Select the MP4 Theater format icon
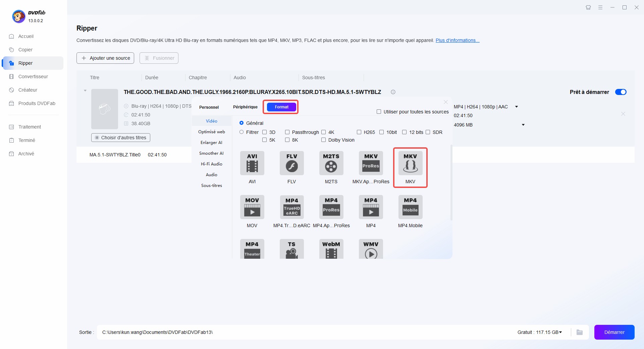This screenshot has height=349, width=644. click(252, 249)
